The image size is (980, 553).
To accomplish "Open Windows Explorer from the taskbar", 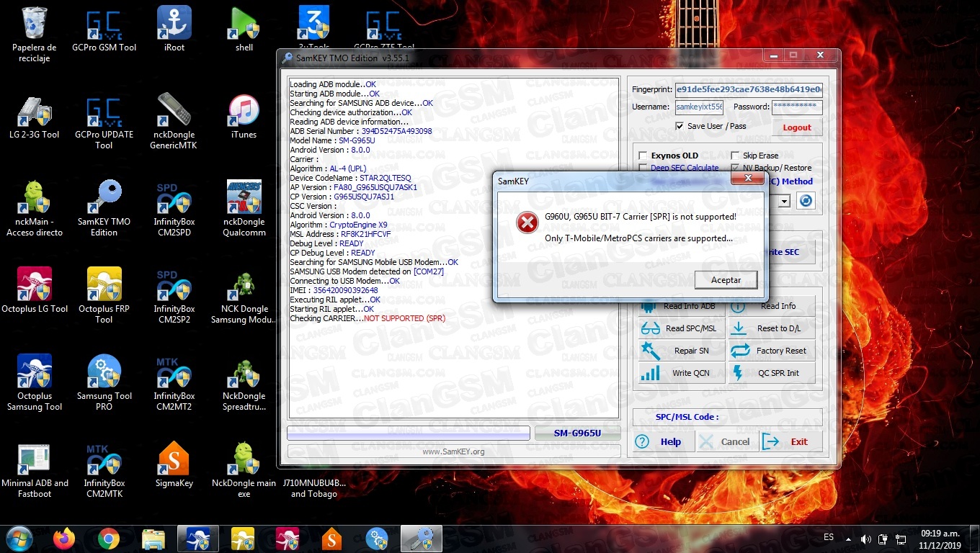I will pyautogui.click(x=153, y=538).
